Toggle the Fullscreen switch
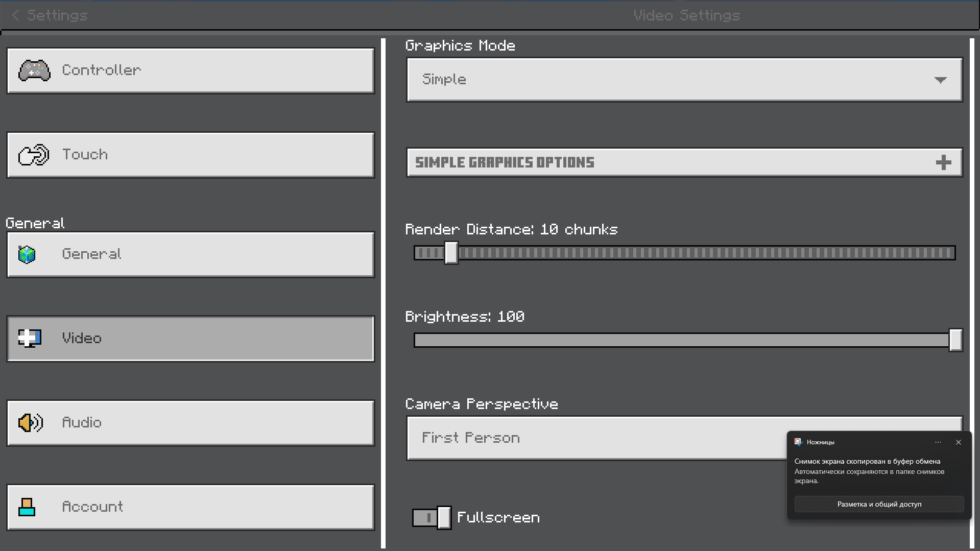 432,518
